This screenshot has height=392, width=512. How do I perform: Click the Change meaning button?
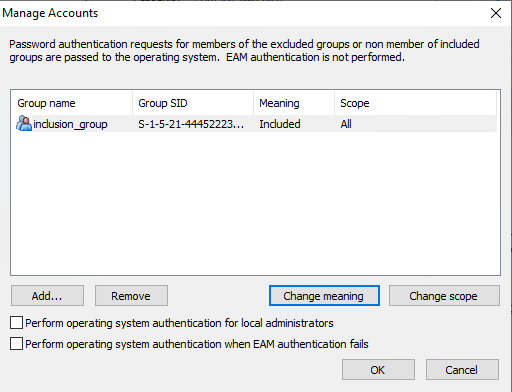pyautogui.click(x=324, y=296)
